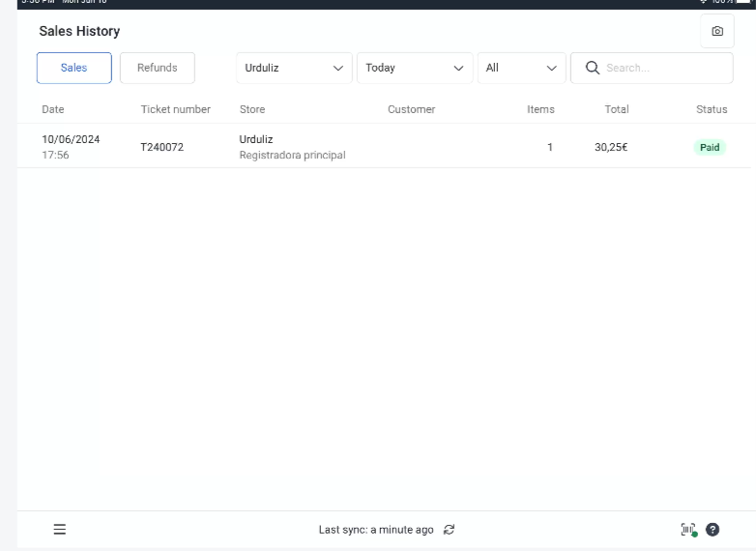Click the Total column header

617,109
